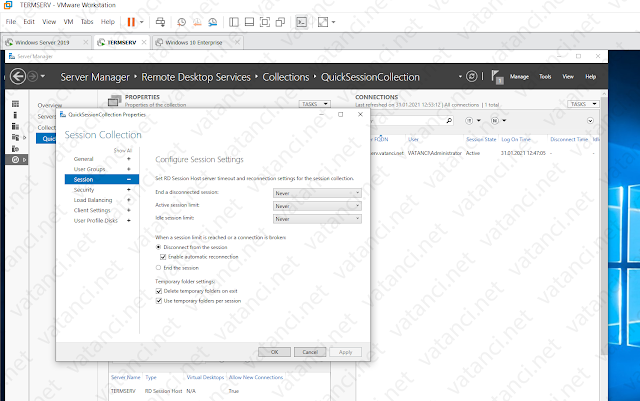Click the Local Server sidebar icon
The height and width of the screenshot is (401, 640).
[x=16, y=115]
